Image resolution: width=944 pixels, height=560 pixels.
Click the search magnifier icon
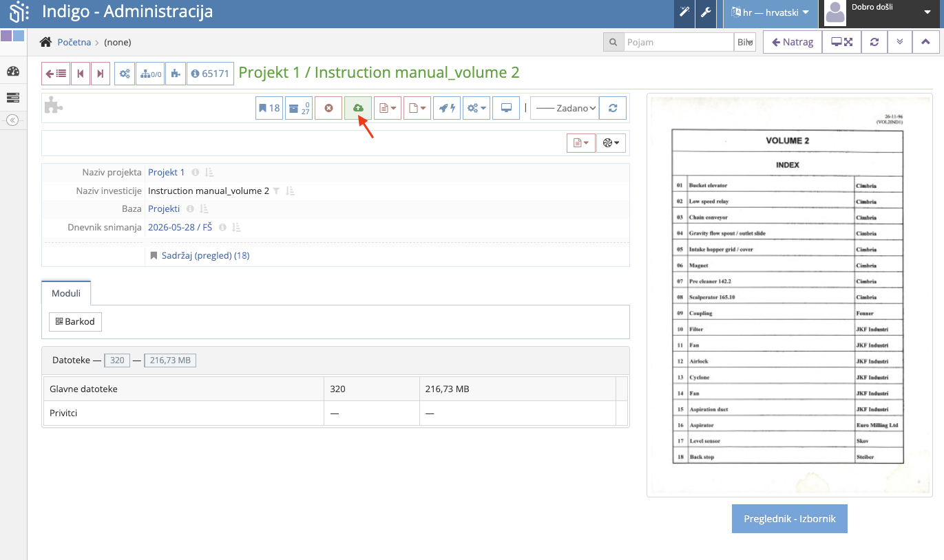[613, 42]
